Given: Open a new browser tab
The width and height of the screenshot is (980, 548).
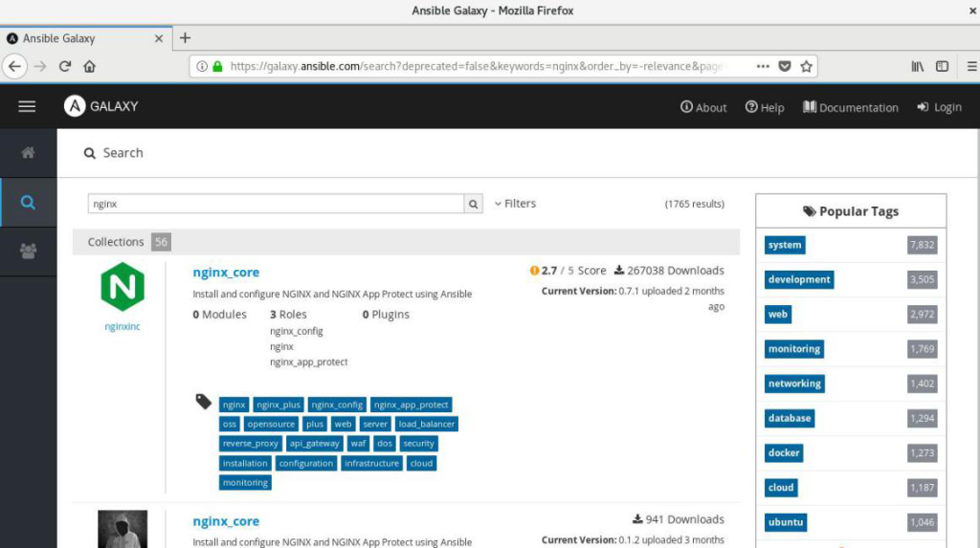Looking at the screenshot, I should click(185, 38).
